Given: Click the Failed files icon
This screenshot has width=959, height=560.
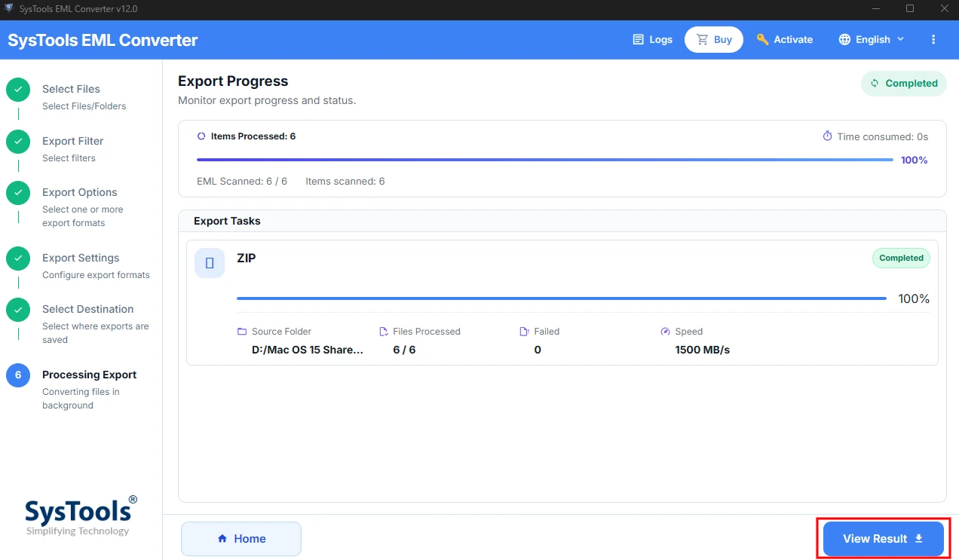Looking at the screenshot, I should click(525, 332).
